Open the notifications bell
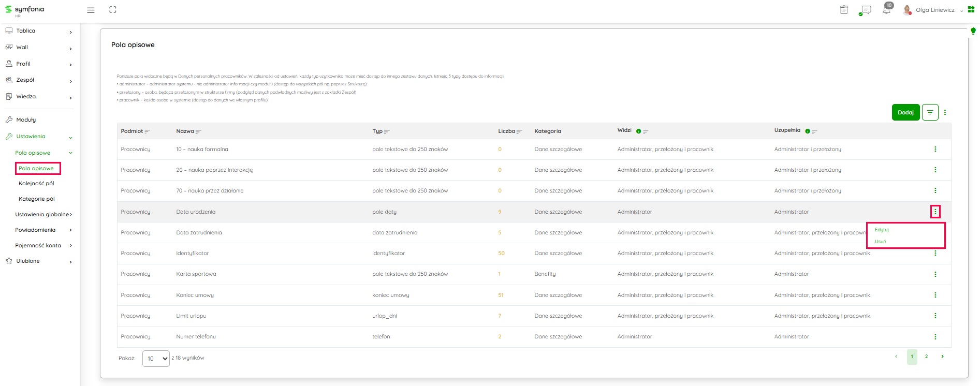The height and width of the screenshot is (386, 980). (x=886, y=10)
